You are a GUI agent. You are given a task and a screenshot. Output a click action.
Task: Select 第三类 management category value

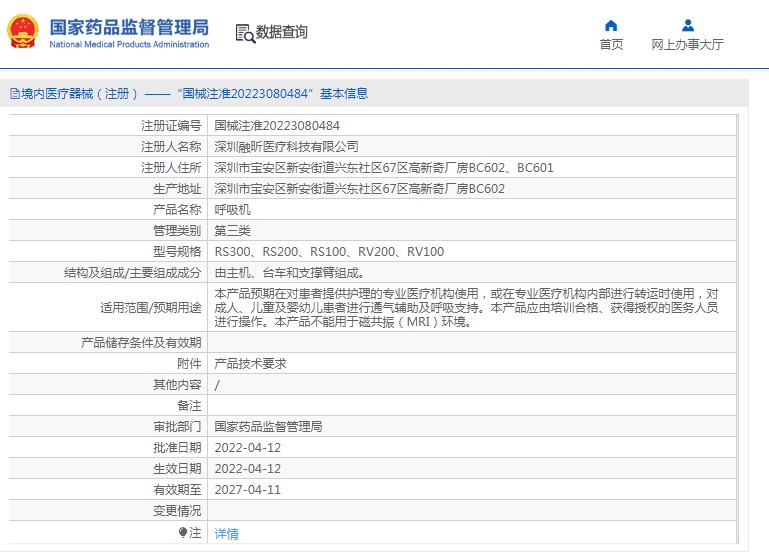232,231
